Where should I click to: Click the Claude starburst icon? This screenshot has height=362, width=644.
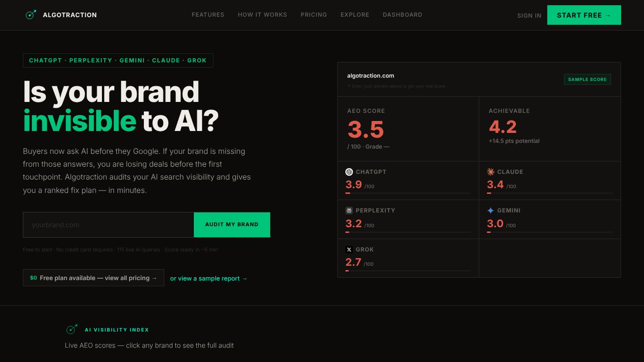pos(491,172)
